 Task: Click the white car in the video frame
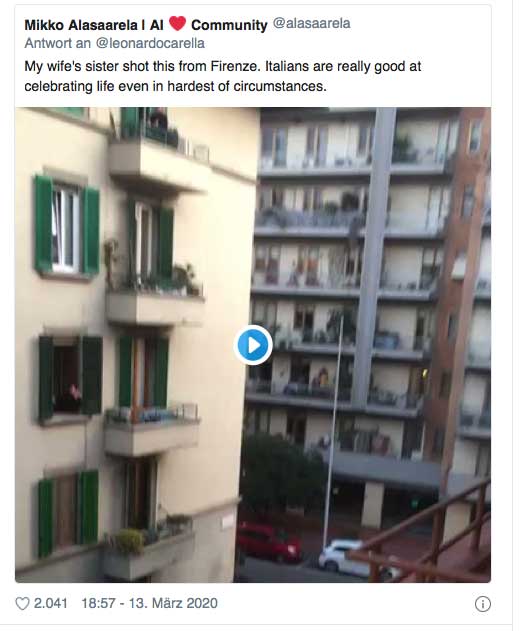(x=345, y=558)
